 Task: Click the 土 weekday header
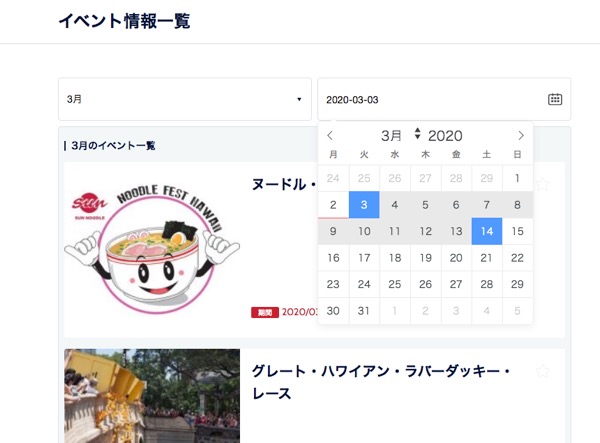pyautogui.click(x=487, y=155)
